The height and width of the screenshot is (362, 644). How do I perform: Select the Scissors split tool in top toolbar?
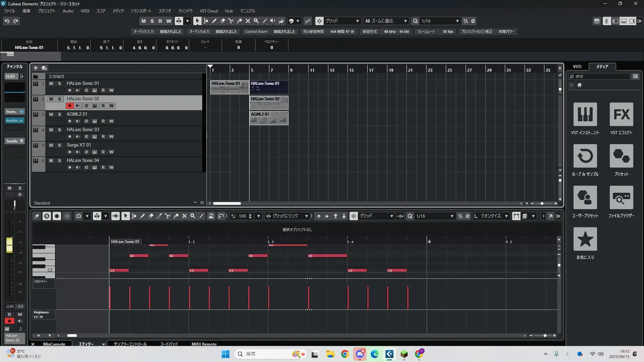pyautogui.click(x=231, y=21)
